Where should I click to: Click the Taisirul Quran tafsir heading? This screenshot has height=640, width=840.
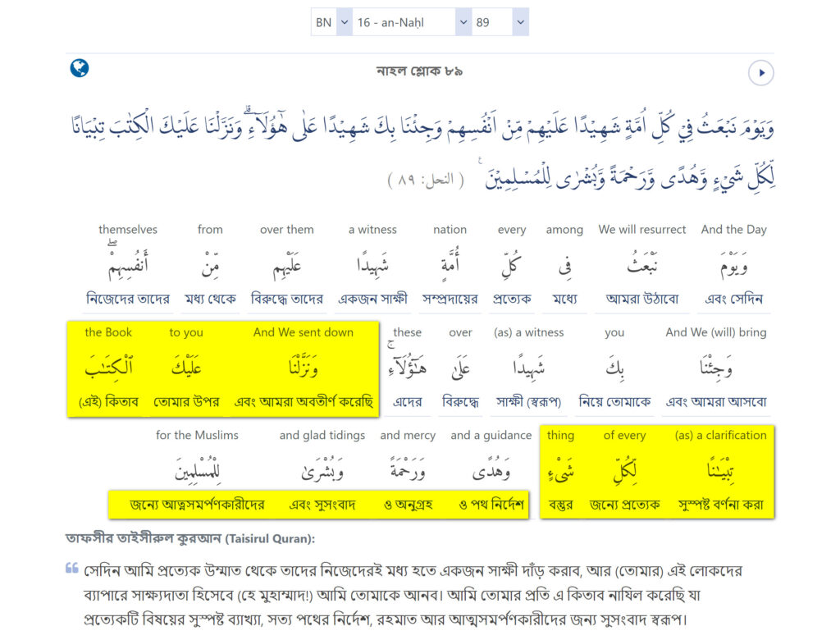[x=190, y=538]
